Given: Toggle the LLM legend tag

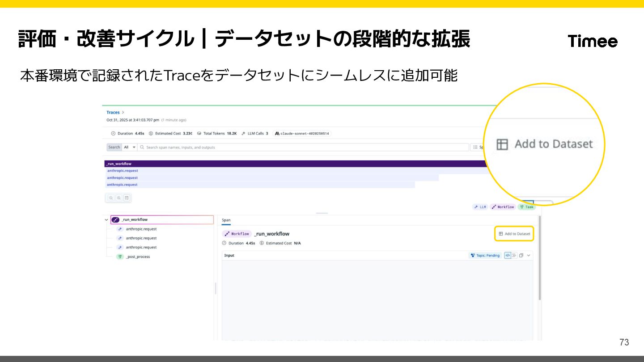Looking at the screenshot, I should (480, 207).
